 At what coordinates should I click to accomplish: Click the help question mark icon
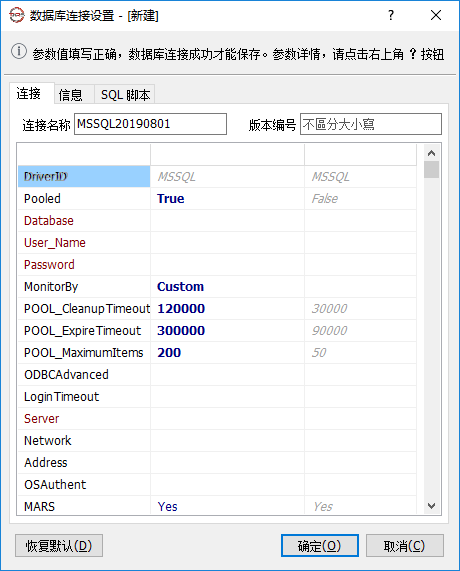tap(391, 15)
